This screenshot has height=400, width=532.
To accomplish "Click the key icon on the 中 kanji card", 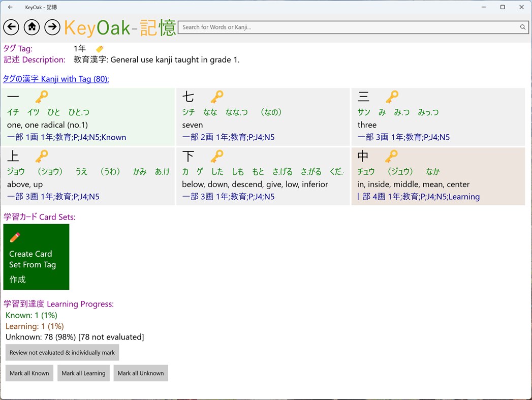I will tap(392, 156).
